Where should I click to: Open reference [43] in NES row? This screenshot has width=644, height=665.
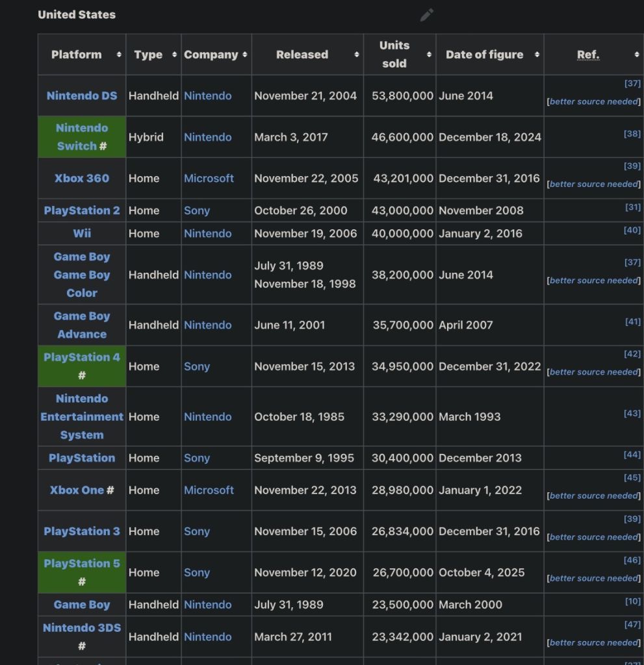click(632, 413)
